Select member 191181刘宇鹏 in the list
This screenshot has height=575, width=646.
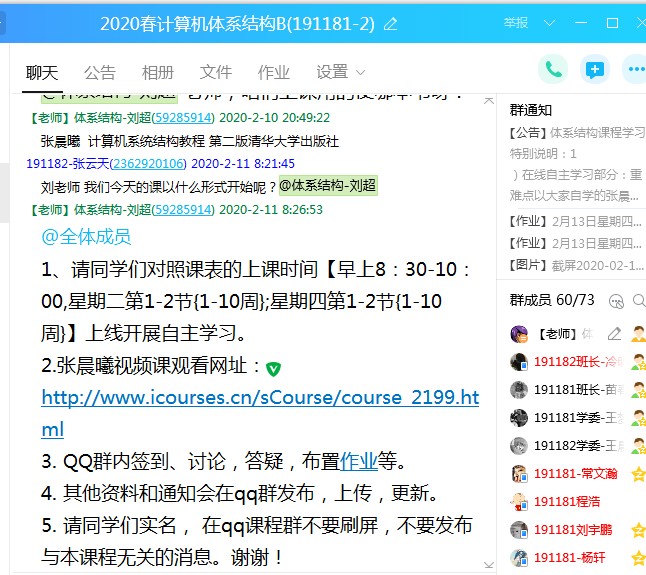click(x=574, y=530)
